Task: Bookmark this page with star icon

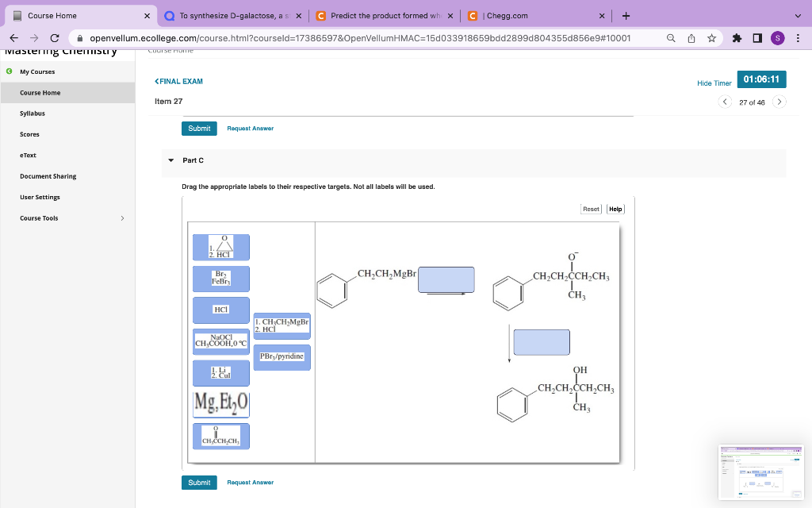Action: click(x=711, y=38)
